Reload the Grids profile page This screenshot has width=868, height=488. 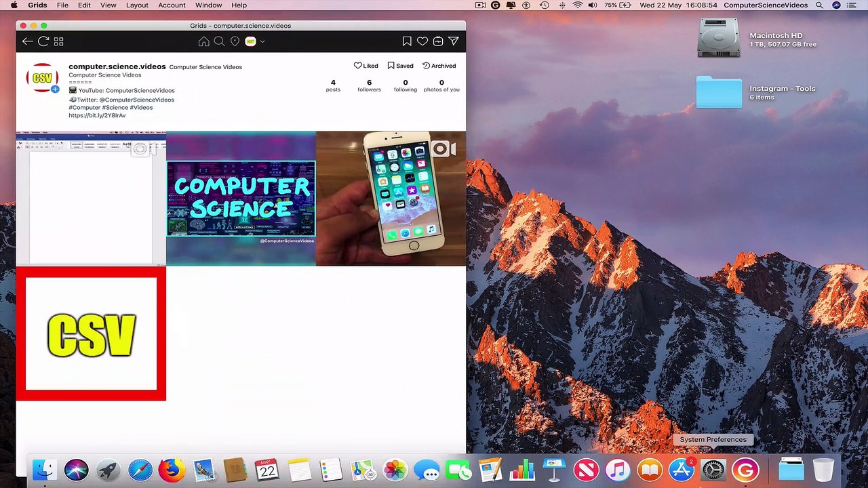tap(43, 41)
